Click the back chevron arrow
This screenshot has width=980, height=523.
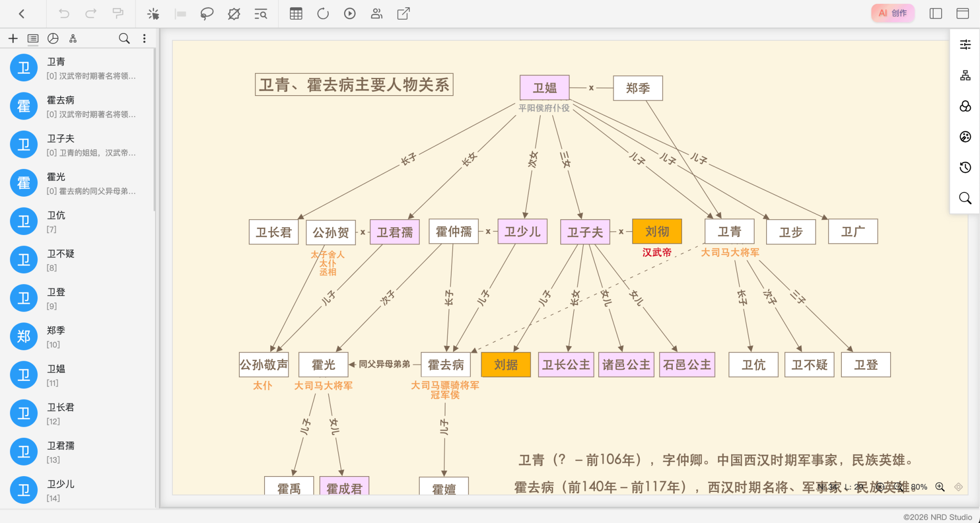[x=22, y=14]
